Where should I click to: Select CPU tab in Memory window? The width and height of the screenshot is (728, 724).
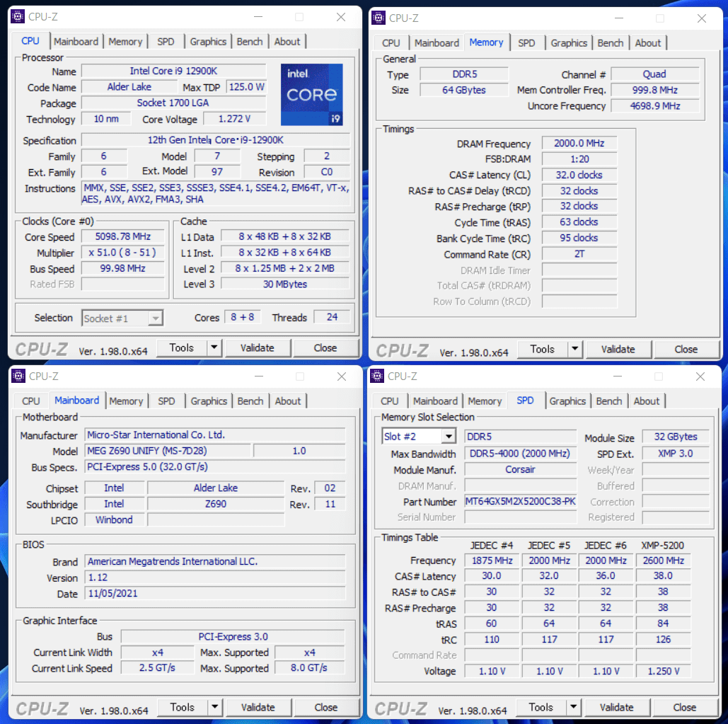point(391,43)
